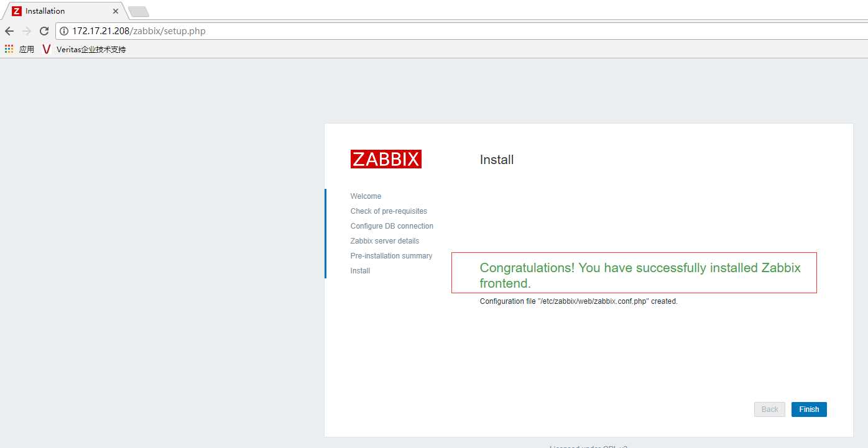This screenshot has width=868, height=448.
Task: Click the Zabbix favicon on the tab
Action: pyautogui.click(x=17, y=11)
